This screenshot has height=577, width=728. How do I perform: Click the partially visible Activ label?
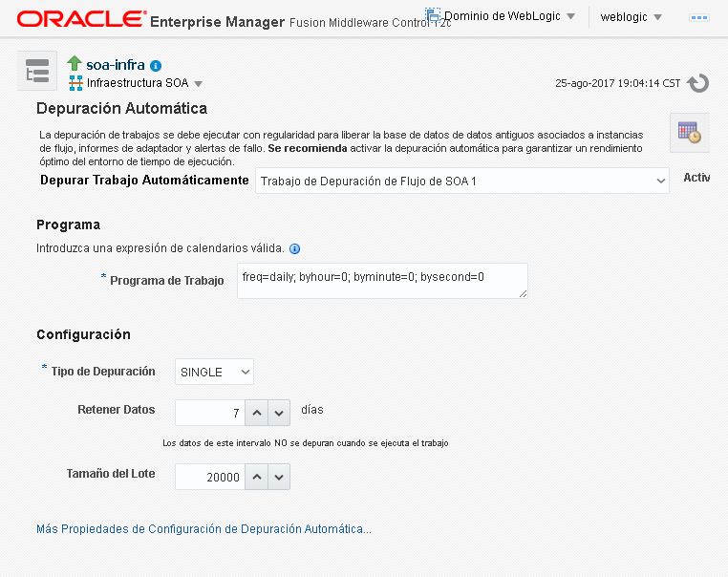(696, 178)
